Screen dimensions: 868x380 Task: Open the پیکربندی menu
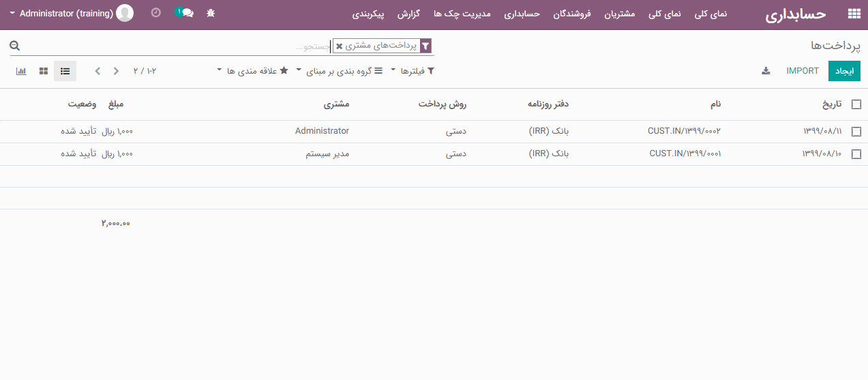pos(369,14)
